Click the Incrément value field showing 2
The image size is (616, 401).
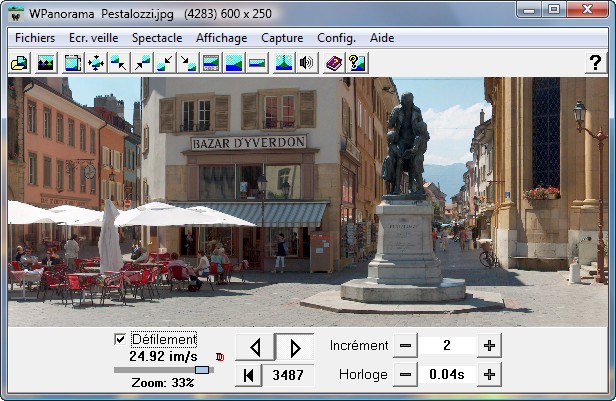[447, 346]
